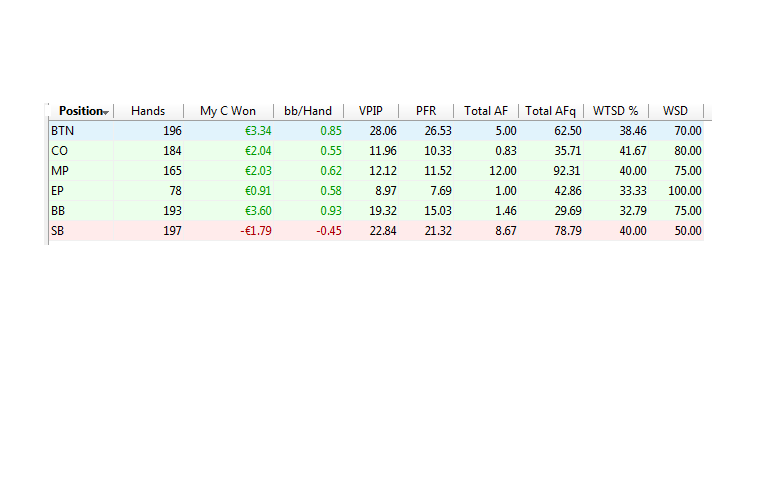
Task: Select the MP position row
Action: pyautogui.click(x=376, y=171)
